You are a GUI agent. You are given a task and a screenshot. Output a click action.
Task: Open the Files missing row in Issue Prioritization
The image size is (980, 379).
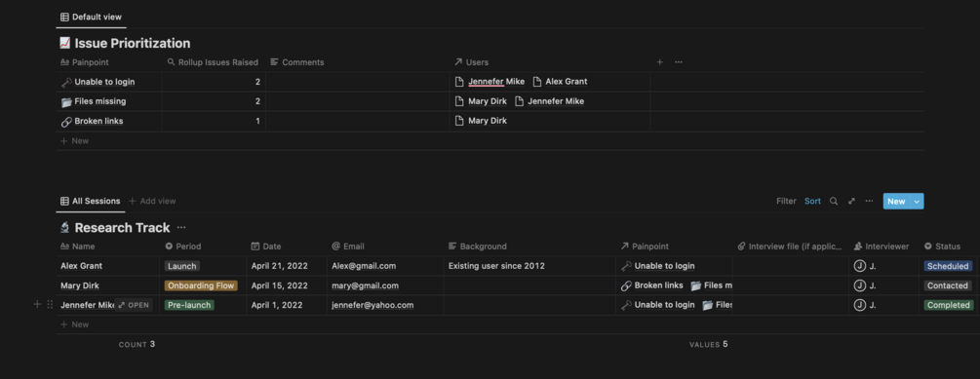[100, 101]
